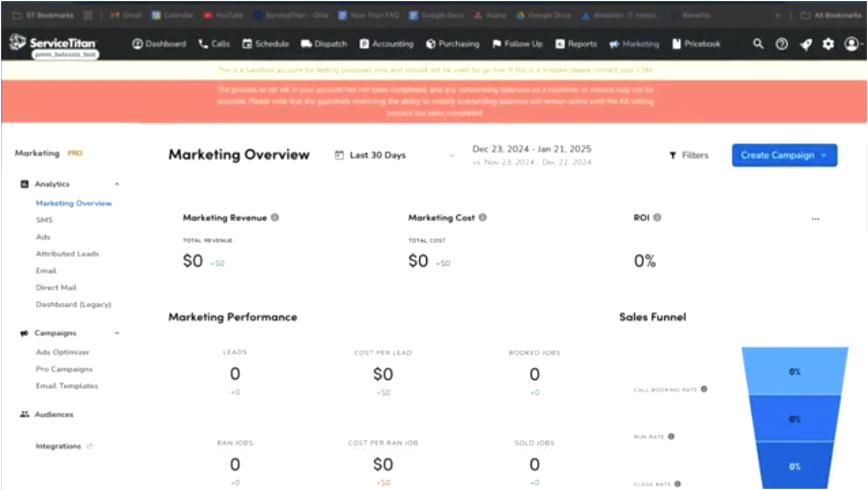Click the COST PER LEAD metric value
The width and height of the screenshot is (868, 490).
click(x=383, y=374)
